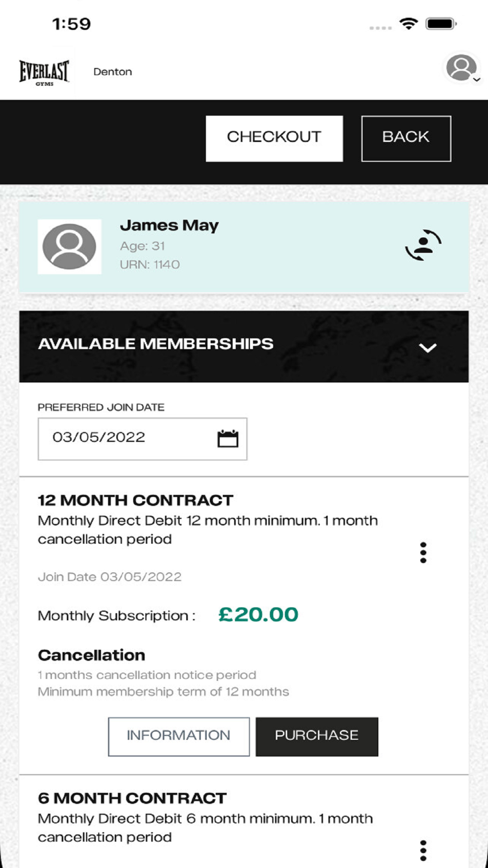Select the Denton gym location label
488x868 pixels.
(x=113, y=72)
